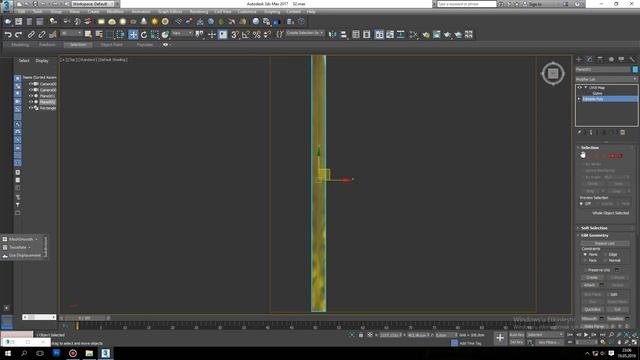This screenshot has height=360, width=640.
Task: Toggle the Auto Key button
Action: (x=516, y=335)
